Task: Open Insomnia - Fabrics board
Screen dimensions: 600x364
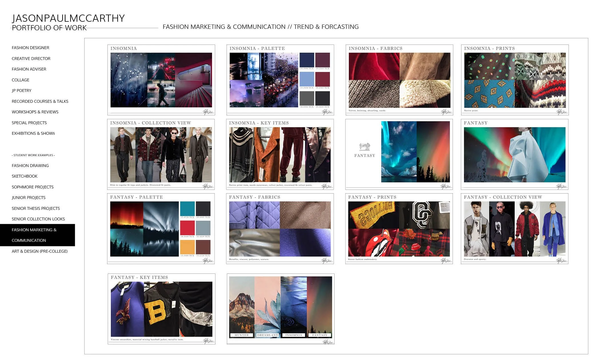Action: point(399,80)
